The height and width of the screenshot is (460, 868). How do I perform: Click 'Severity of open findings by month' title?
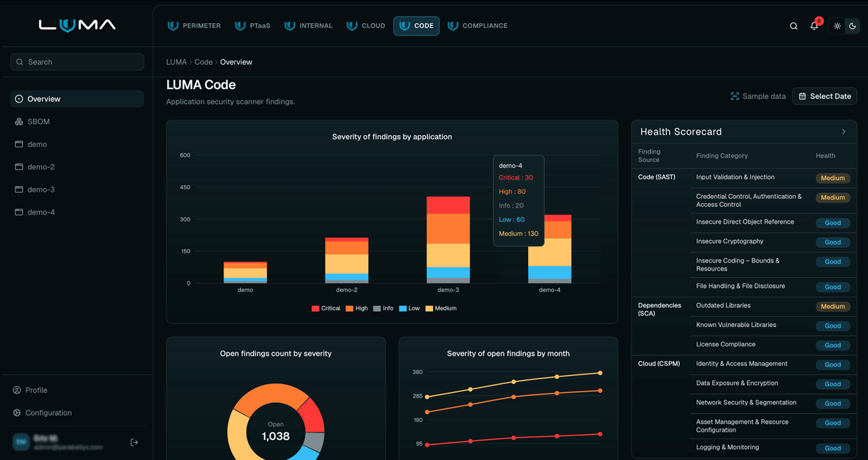[x=508, y=354]
